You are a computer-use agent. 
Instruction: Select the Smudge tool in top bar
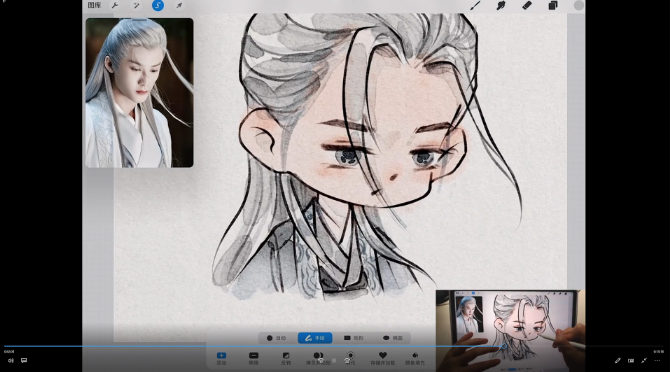click(501, 6)
